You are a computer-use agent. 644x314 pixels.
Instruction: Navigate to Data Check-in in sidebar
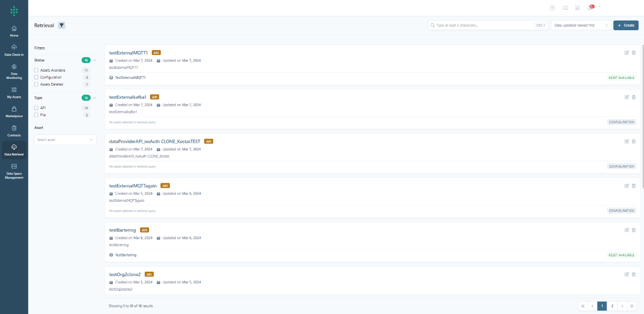14,50
